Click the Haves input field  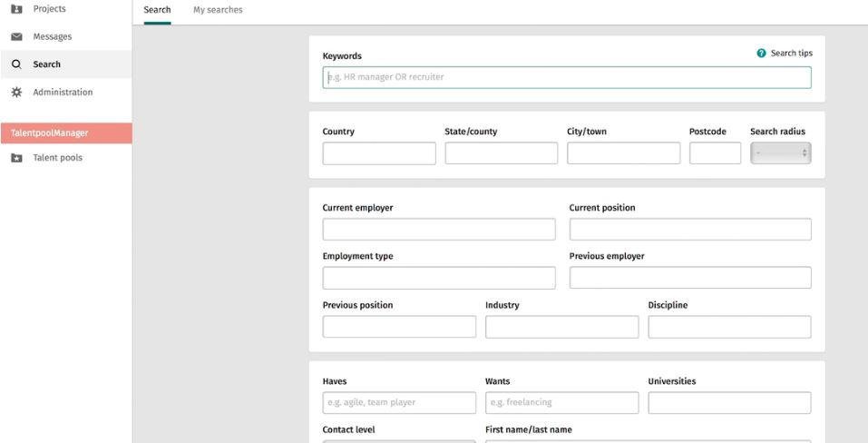(399, 403)
